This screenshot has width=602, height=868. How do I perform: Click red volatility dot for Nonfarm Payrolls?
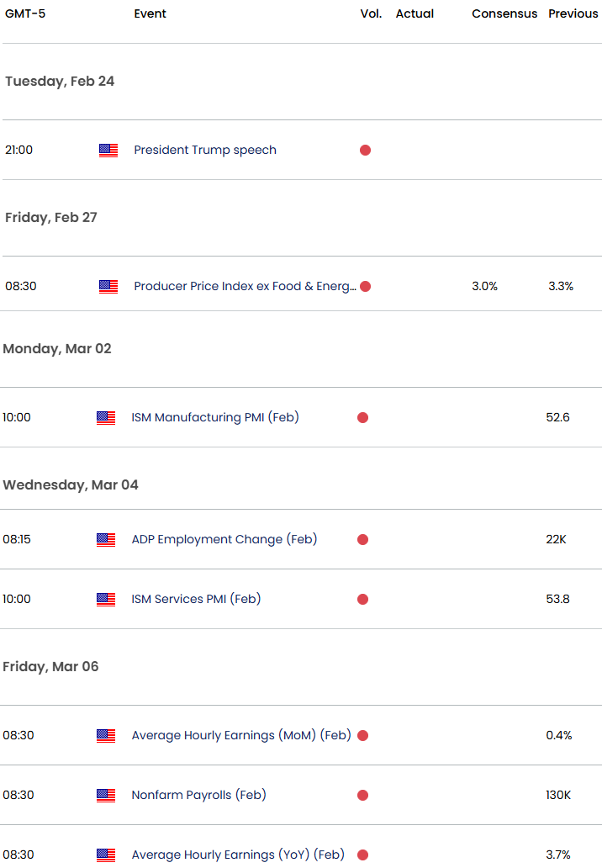pyautogui.click(x=362, y=796)
